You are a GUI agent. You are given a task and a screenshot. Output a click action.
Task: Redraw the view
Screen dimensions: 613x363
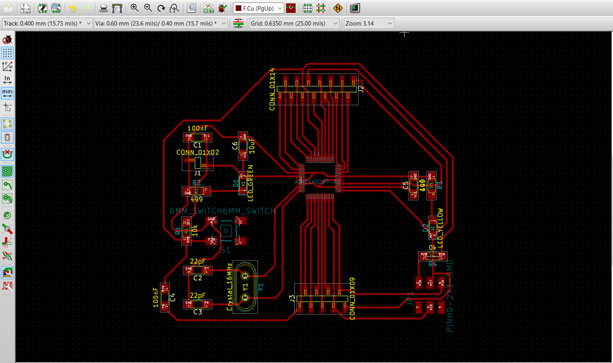(161, 8)
